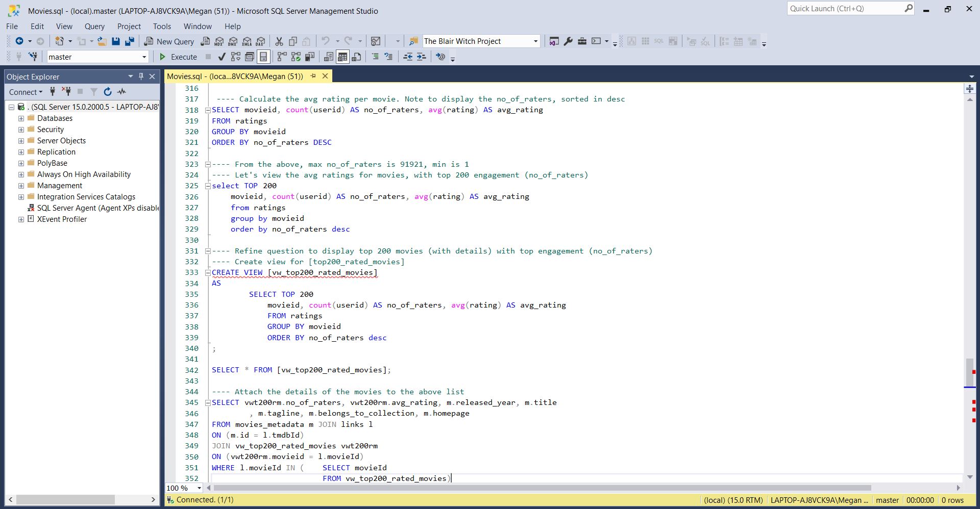The image size is (980, 509).
Task: Click the MDX query icon
Action: 219,41
